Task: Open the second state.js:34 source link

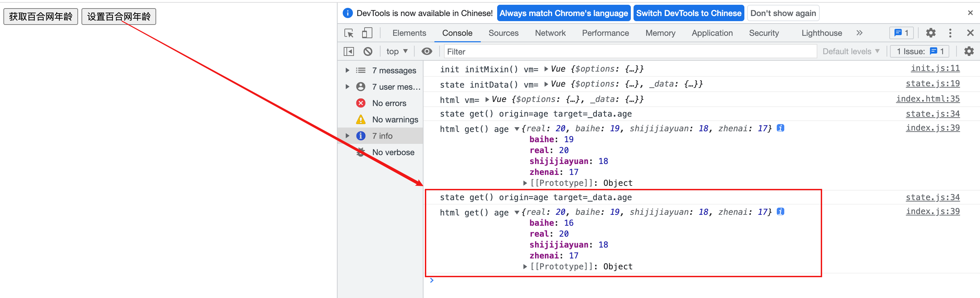Action: coord(933,197)
